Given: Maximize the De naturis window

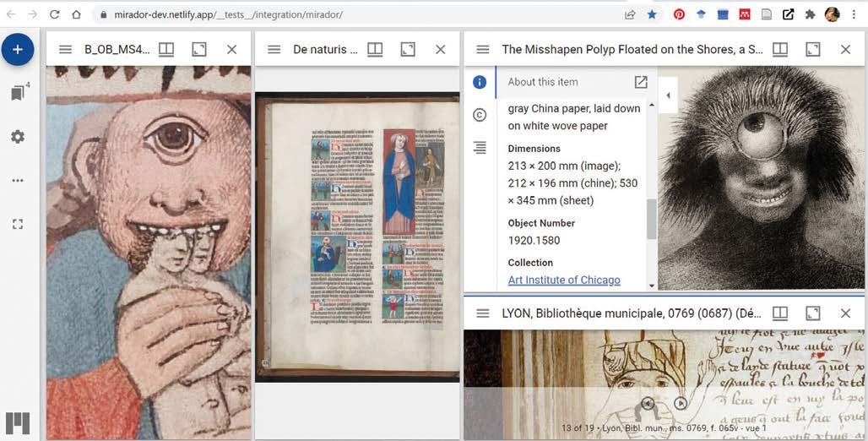Looking at the screenshot, I should tap(408, 49).
